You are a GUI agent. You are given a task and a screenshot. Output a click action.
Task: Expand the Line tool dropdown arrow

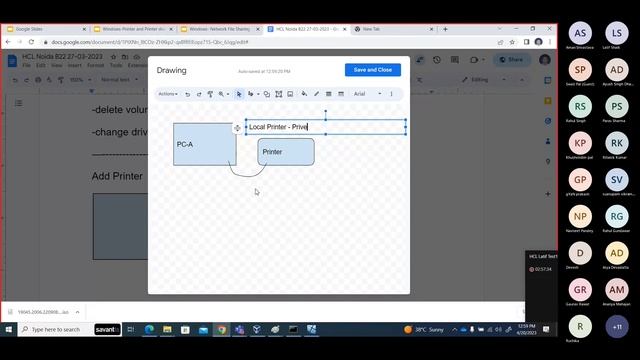click(x=258, y=94)
